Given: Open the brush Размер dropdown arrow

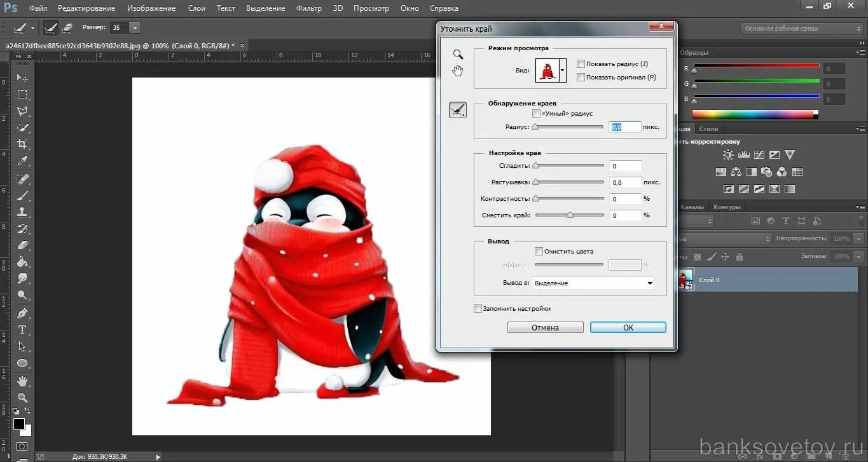Looking at the screenshot, I should tap(134, 28).
